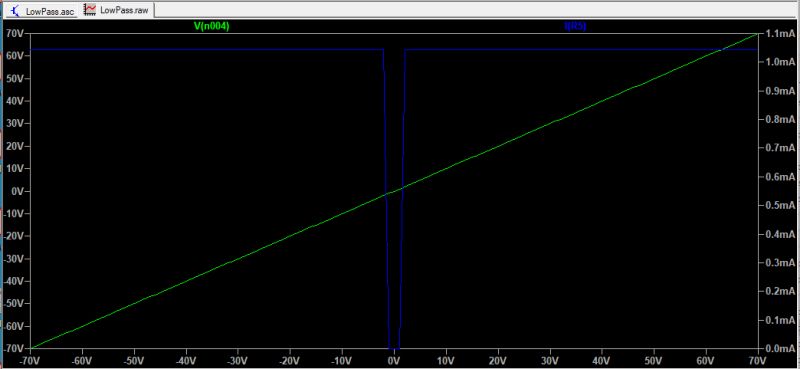Click the waveform icon on LowPass.raw tab
This screenshot has width=800, height=369.
click(x=90, y=9)
